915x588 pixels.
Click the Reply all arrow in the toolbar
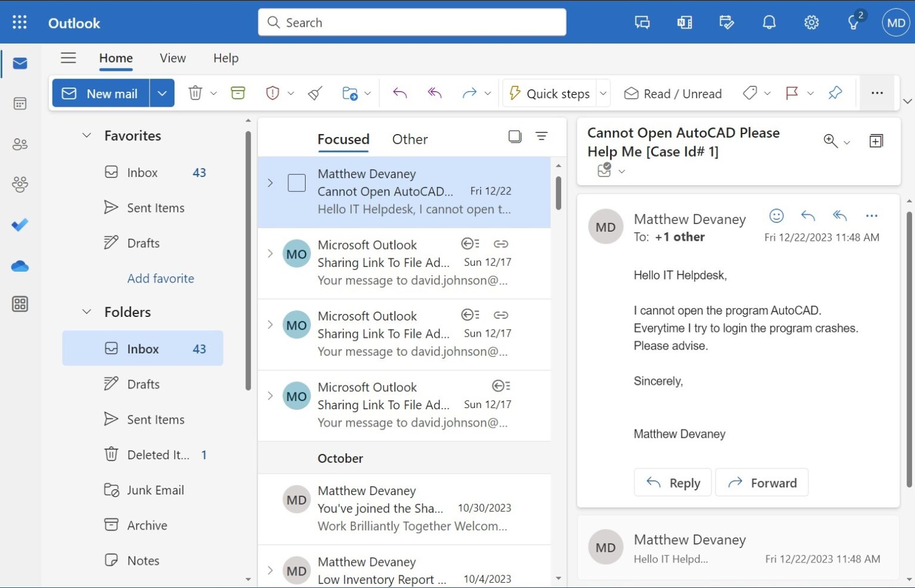click(x=434, y=93)
